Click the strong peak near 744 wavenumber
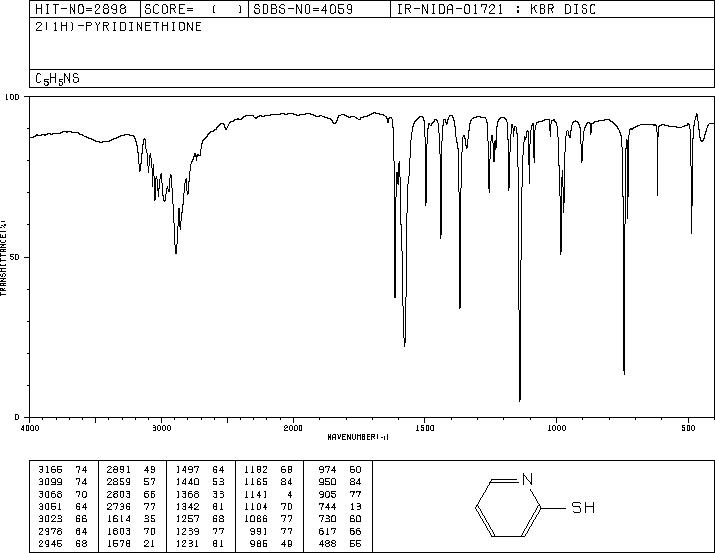This screenshot has width=715, height=553. coord(624,372)
